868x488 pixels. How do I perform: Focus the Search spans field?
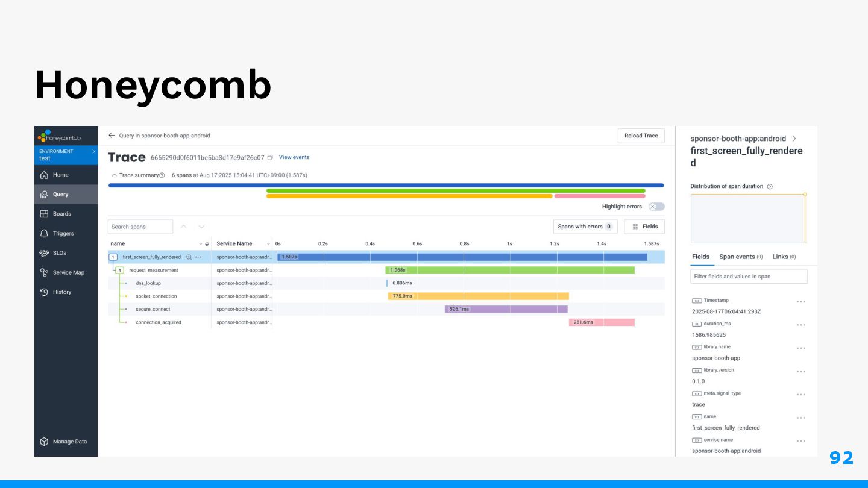[140, 227]
